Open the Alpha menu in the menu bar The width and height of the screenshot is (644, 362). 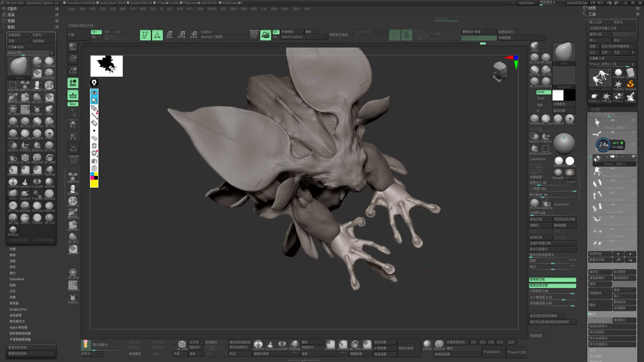(71, 9)
